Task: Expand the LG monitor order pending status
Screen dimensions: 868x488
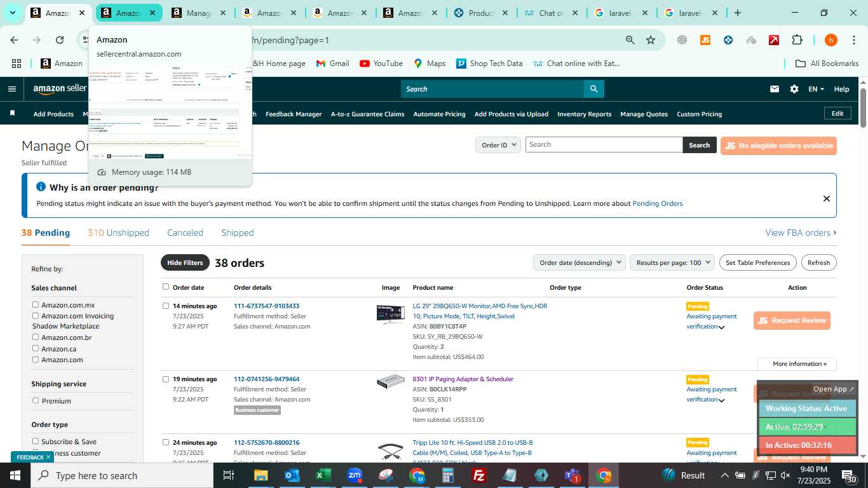Action: (x=721, y=327)
